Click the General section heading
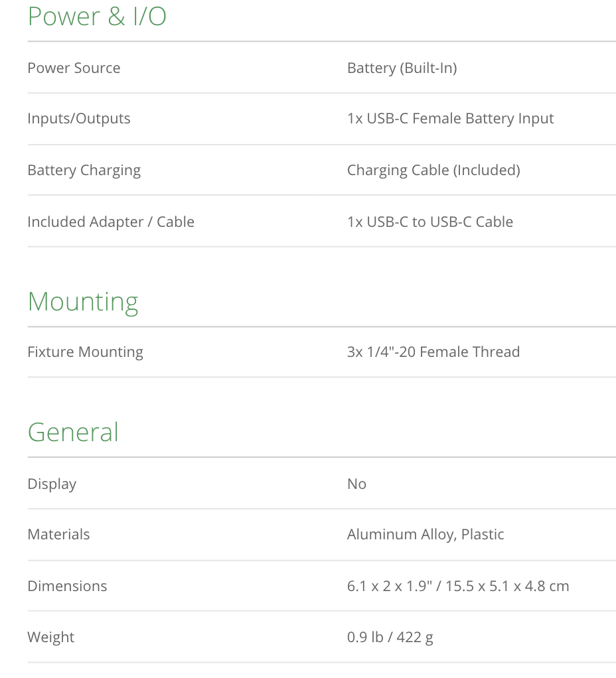 click(73, 432)
